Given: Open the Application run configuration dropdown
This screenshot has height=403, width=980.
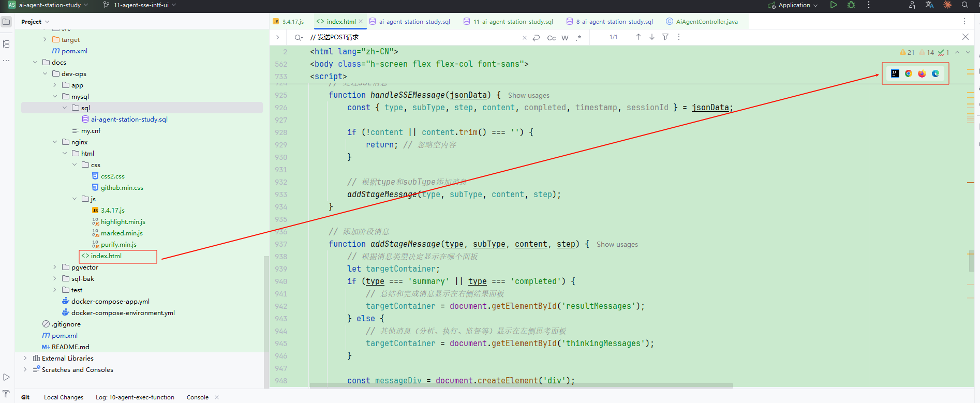Looking at the screenshot, I should 794,5.
